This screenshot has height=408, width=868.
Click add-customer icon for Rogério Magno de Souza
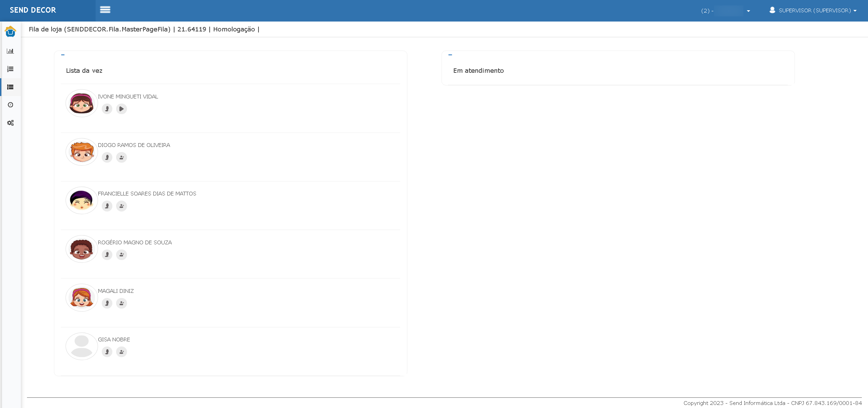pyautogui.click(x=122, y=255)
